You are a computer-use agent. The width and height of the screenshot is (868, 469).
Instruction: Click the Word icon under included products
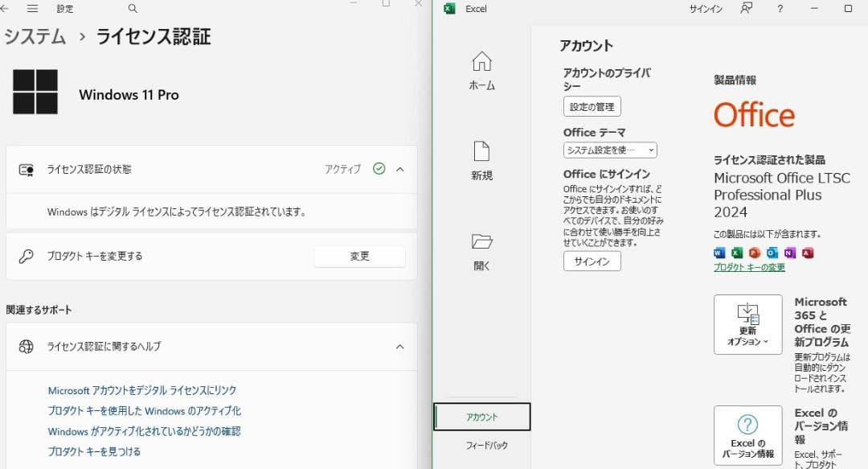pos(719,253)
